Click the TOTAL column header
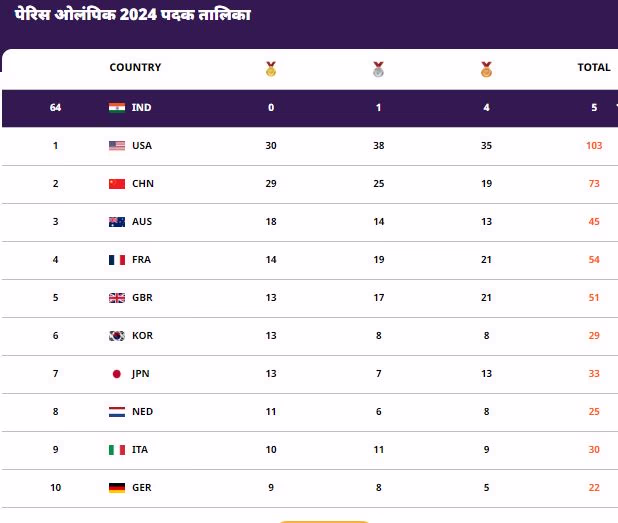Screen dimensions: 618x523 pos(593,68)
